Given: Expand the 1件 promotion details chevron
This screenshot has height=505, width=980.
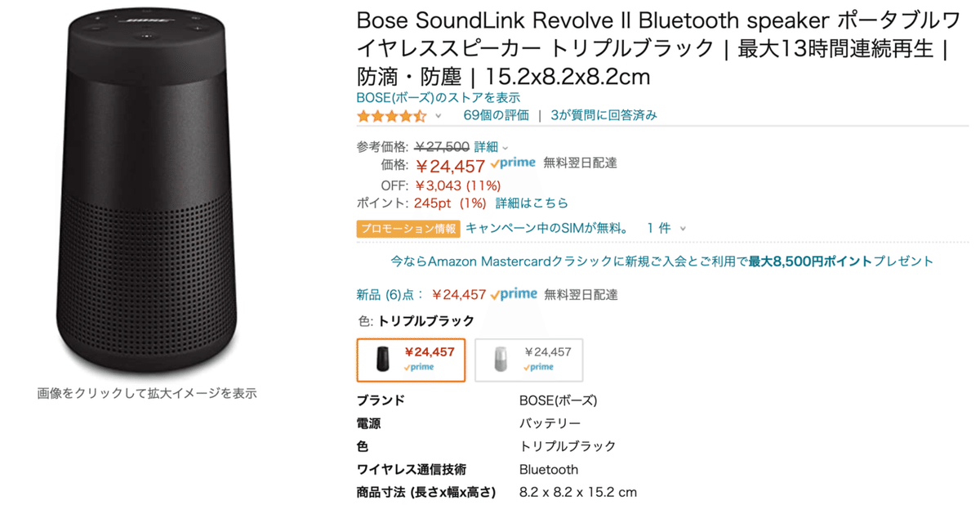Looking at the screenshot, I should coord(682,228).
